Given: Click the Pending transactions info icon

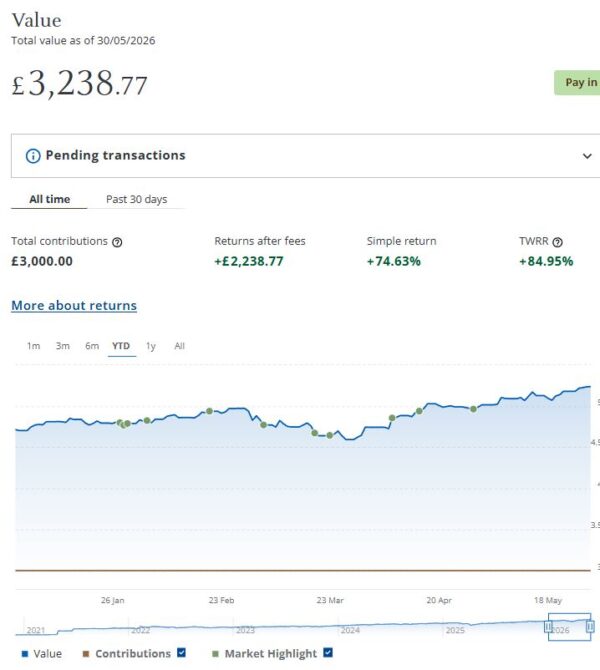Looking at the screenshot, I should pyautogui.click(x=33, y=156).
